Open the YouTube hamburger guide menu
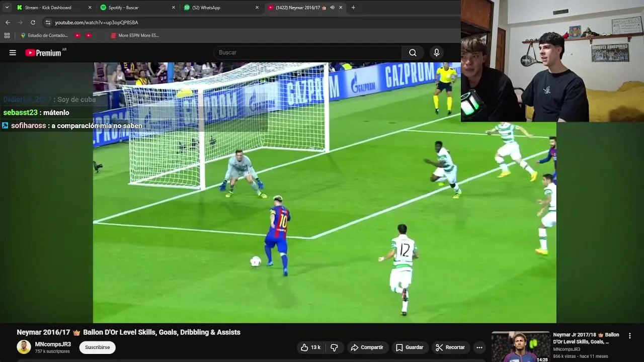The width and height of the screenshot is (644, 362). point(13,52)
